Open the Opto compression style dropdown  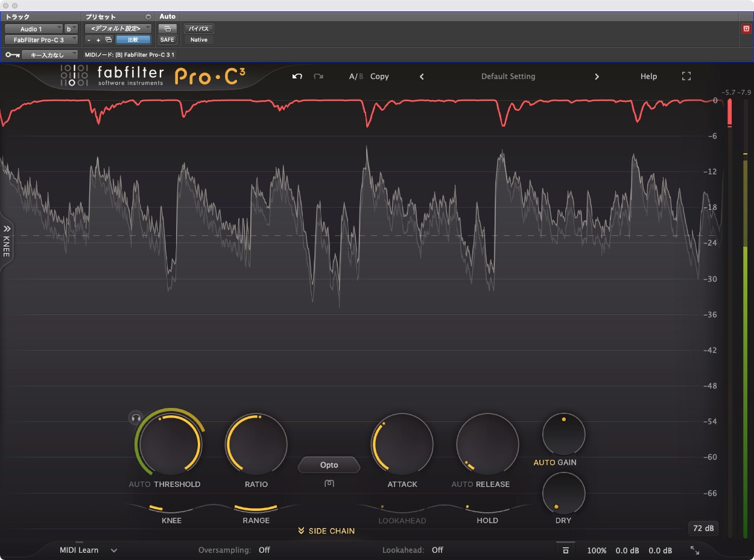pyautogui.click(x=329, y=465)
